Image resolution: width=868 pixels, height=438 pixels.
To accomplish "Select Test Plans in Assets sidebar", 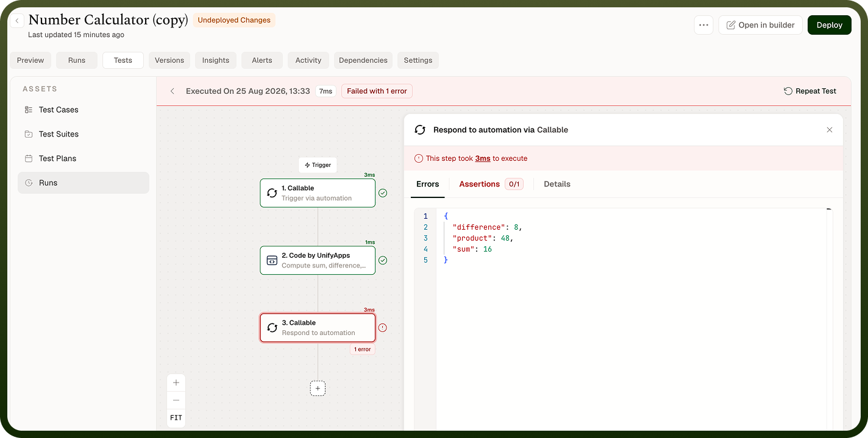I will point(84,158).
